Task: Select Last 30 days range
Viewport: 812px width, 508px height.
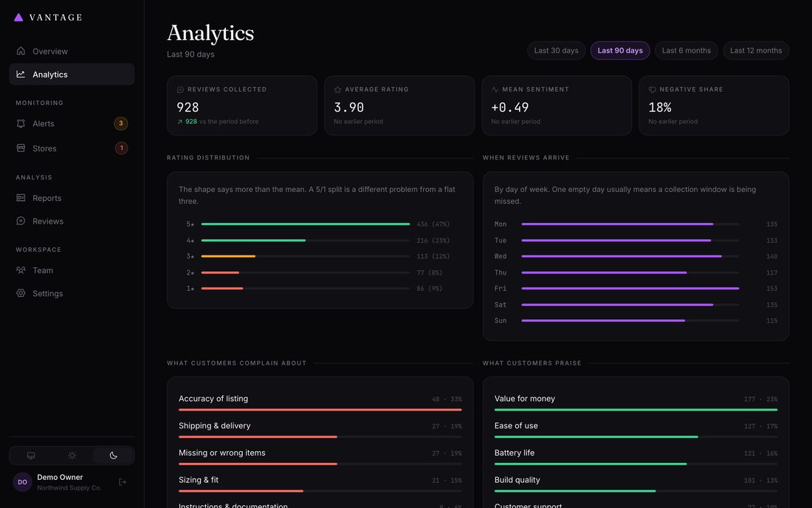Action: pos(556,50)
